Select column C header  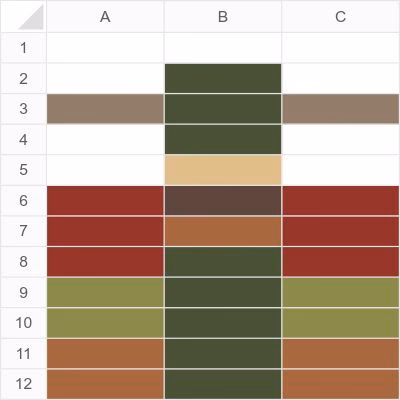340,17
